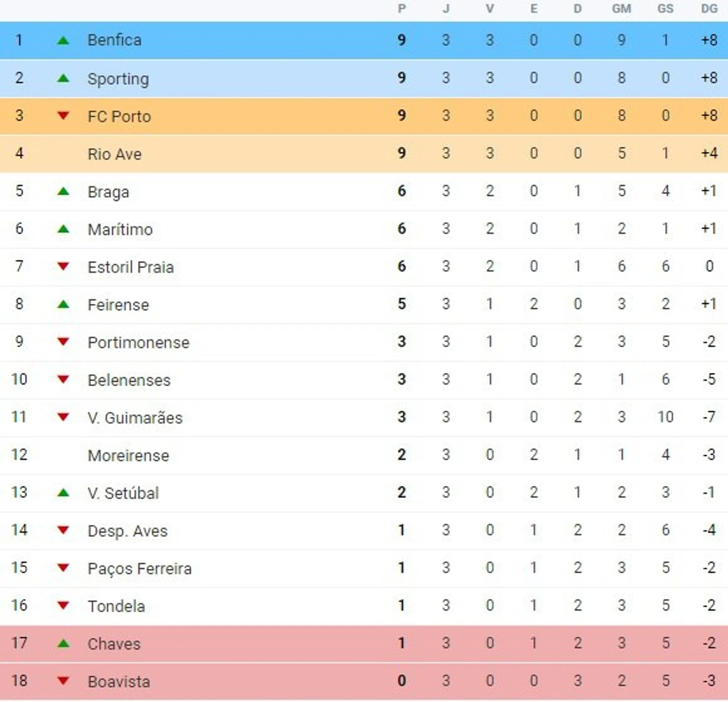Click the green up arrow next to Feirense

coord(63,304)
